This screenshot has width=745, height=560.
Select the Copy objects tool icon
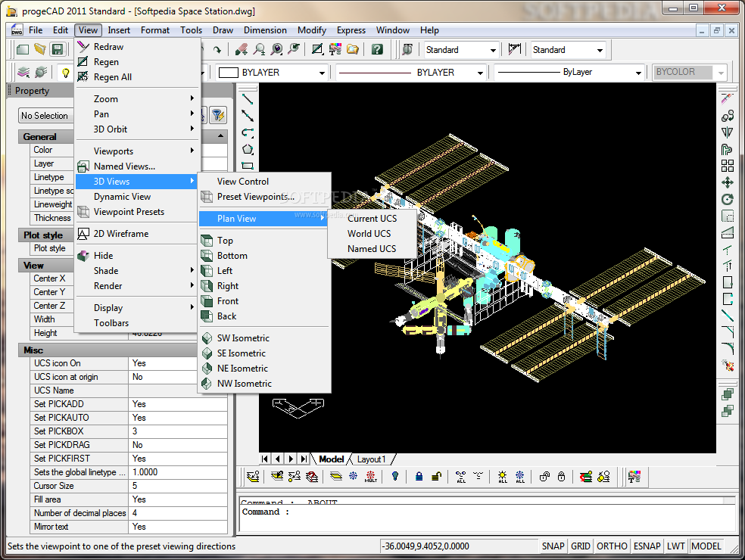[728, 116]
